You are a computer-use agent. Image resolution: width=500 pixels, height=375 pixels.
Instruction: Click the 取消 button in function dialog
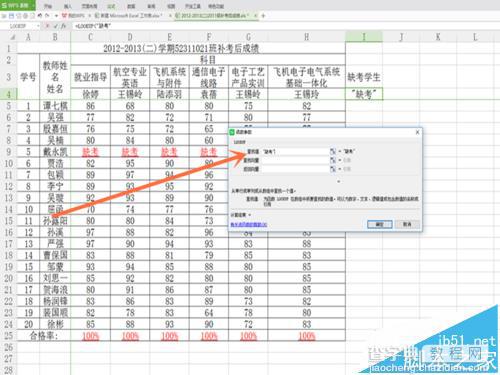point(407,224)
